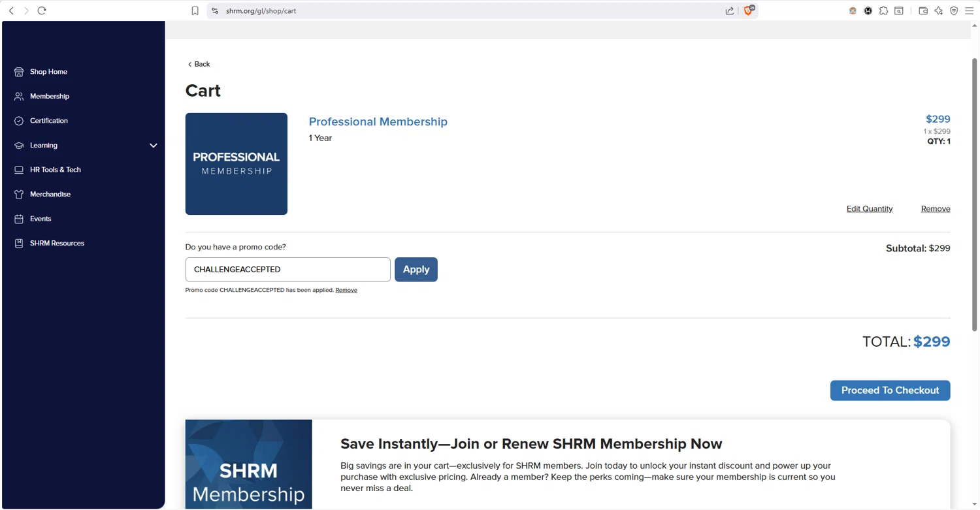The height and width of the screenshot is (510, 980).
Task: Click the Edit Quantity link
Action: [869, 209]
